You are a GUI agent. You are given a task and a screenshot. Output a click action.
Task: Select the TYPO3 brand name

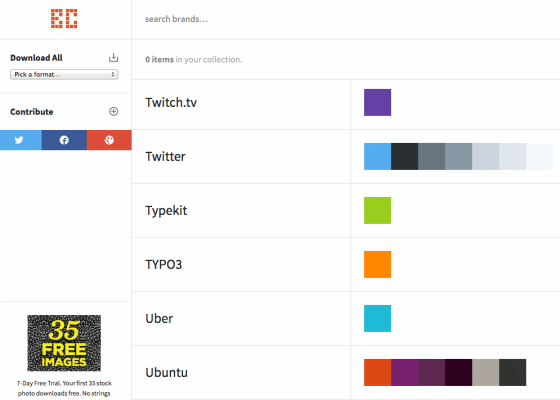point(164,265)
